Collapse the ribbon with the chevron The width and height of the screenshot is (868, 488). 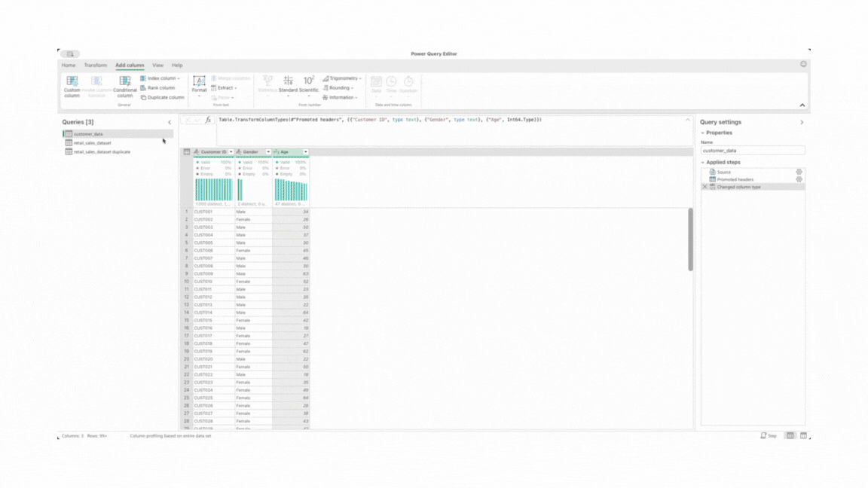click(x=802, y=105)
